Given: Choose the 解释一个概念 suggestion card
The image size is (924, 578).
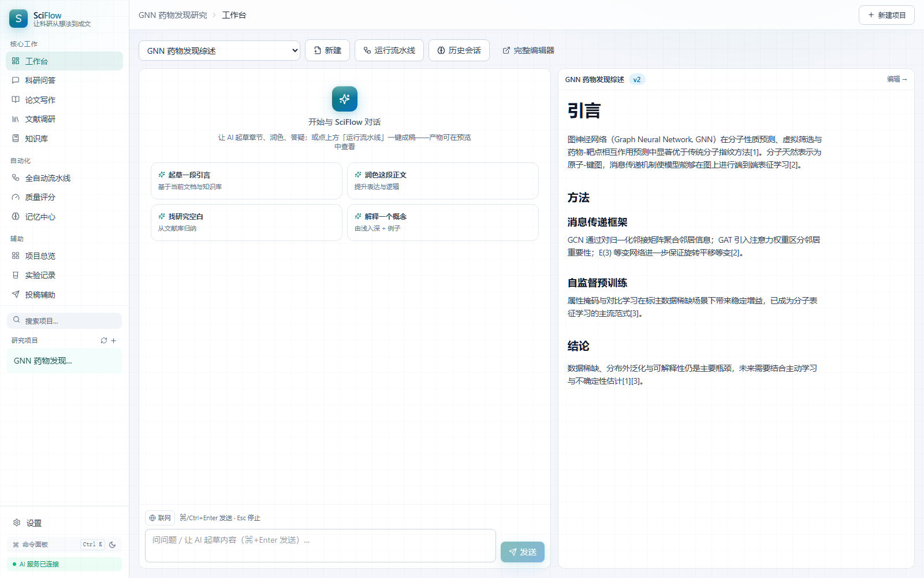Looking at the screenshot, I should point(443,223).
